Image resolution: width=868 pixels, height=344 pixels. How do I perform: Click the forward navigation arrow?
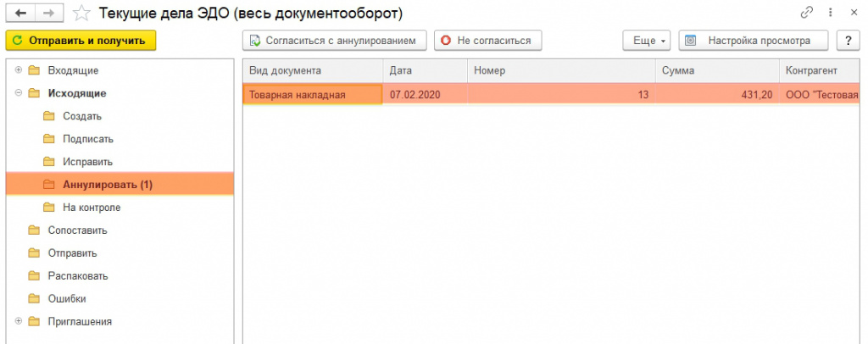(49, 14)
